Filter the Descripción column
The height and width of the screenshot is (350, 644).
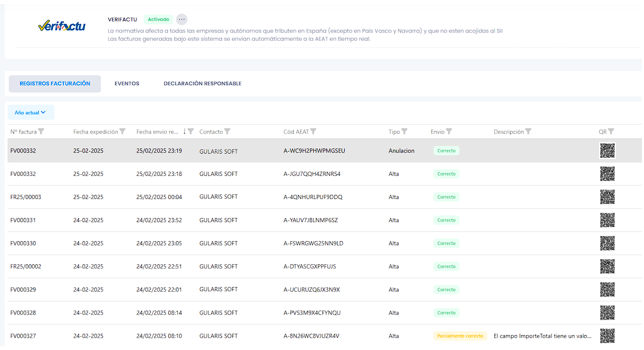528,131
